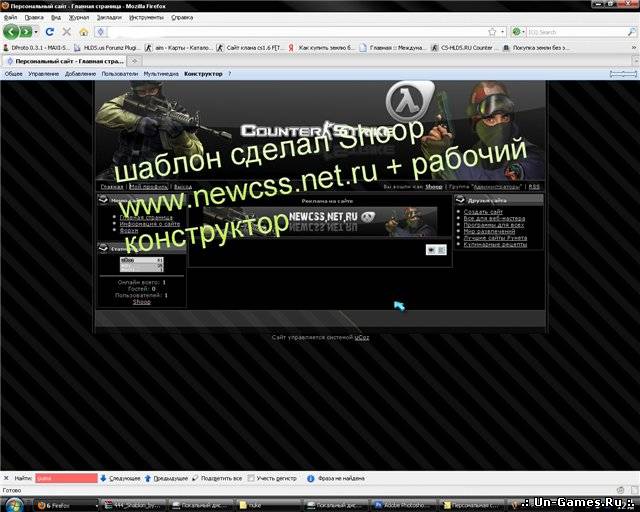Go forward with the Forward arrow button
640x512 pixels.
point(25,31)
